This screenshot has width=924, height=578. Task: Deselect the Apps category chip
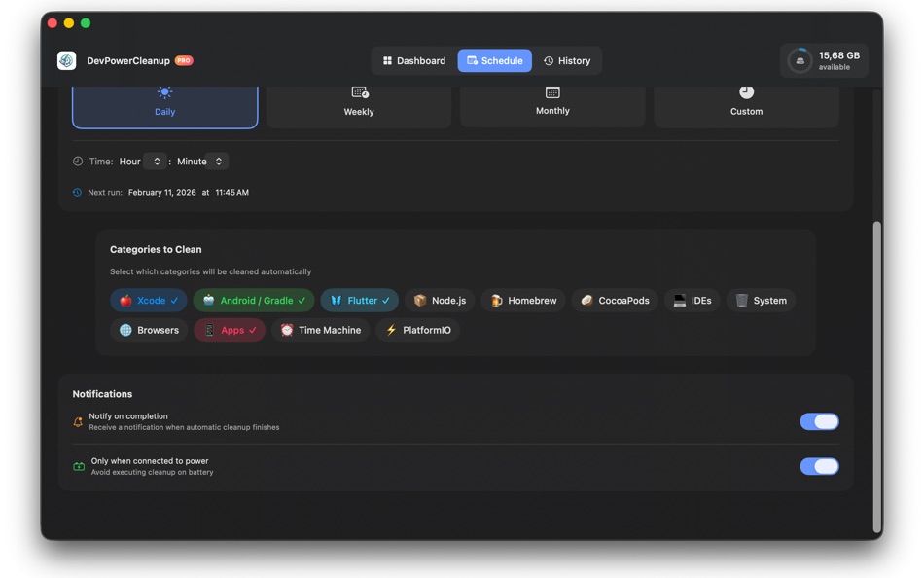point(230,330)
